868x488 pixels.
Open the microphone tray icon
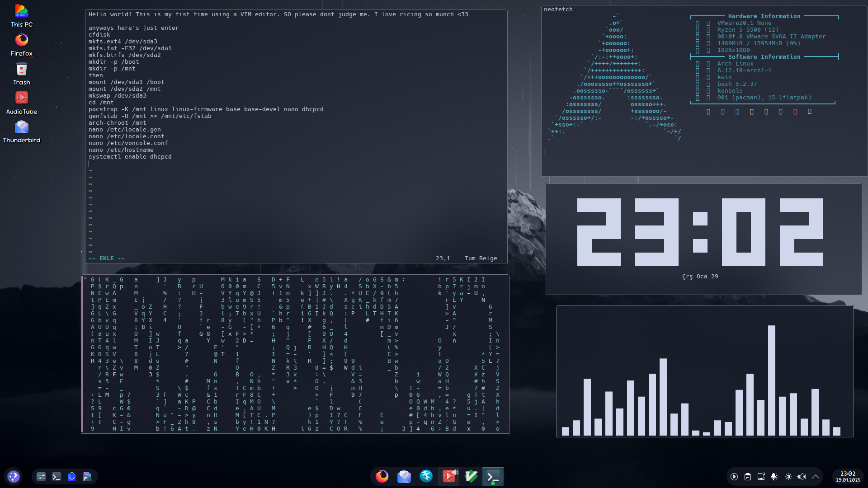[x=775, y=477]
